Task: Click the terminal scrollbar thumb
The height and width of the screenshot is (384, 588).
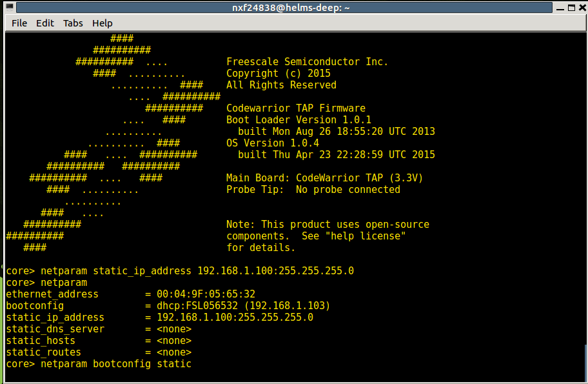Action: click(586, 362)
